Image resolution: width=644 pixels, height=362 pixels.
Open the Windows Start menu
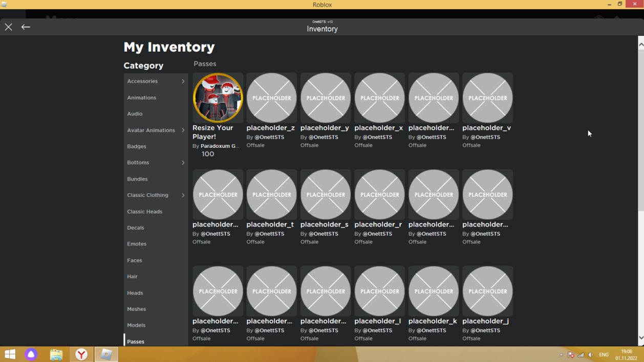click(10, 354)
